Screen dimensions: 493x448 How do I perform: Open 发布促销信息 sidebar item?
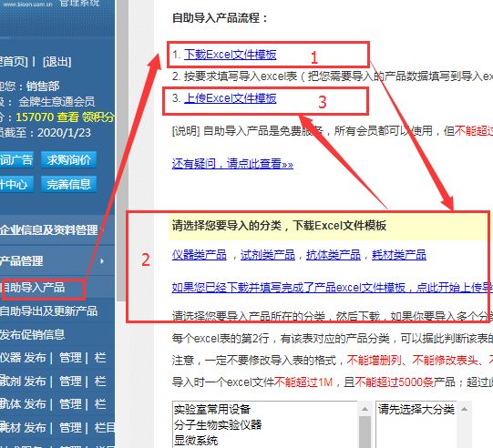click(x=33, y=335)
